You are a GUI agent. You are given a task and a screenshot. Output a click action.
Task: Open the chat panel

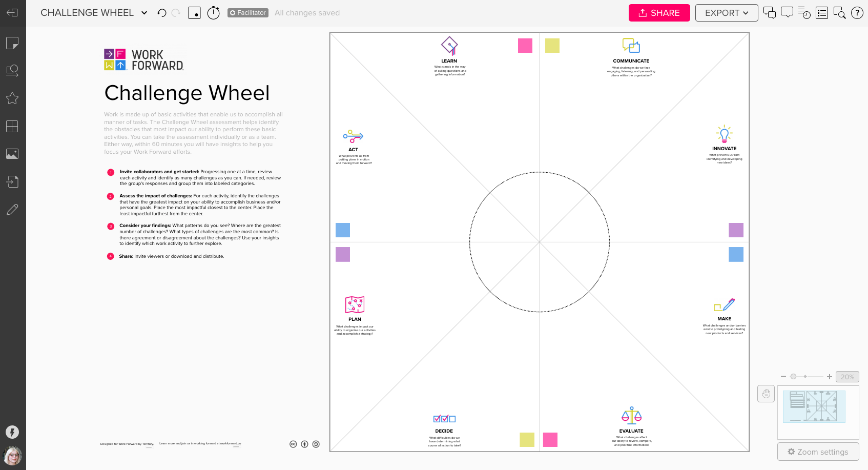tap(770, 12)
